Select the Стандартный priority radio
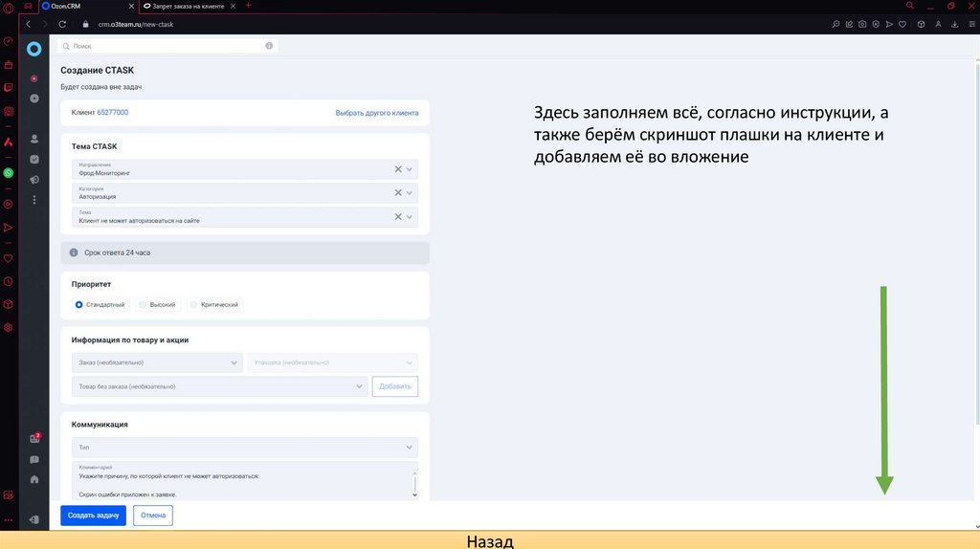The height and width of the screenshot is (549, 980). (x=78, y=305)
